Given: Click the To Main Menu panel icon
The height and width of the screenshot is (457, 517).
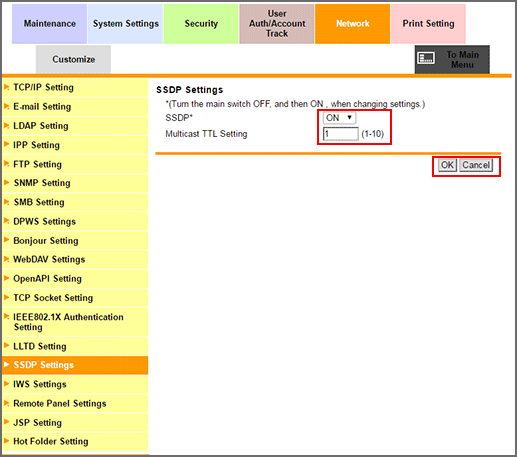Looking at the screenshot, I should click(x=426, y=58).
